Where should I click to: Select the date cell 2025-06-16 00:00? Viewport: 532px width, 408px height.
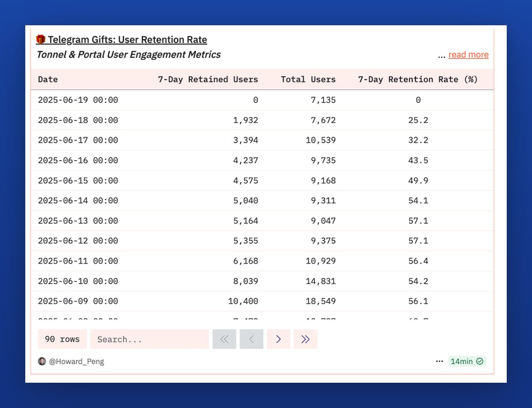78,161
